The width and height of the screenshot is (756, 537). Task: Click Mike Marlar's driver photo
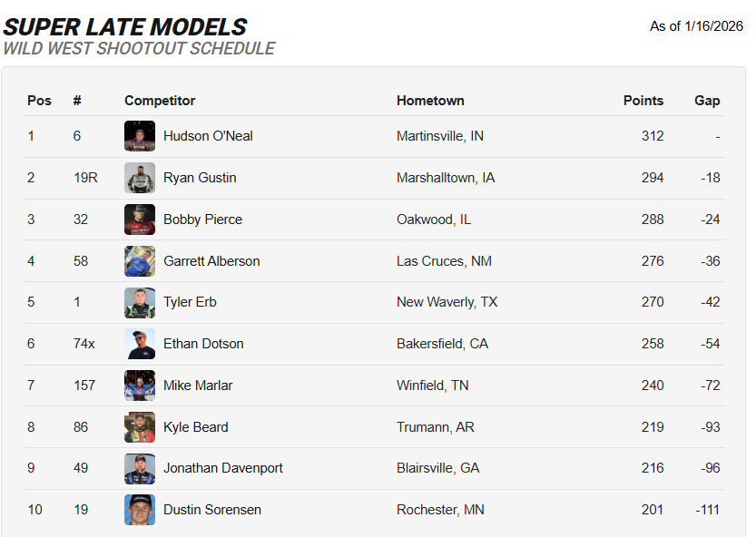coord(140,386)
